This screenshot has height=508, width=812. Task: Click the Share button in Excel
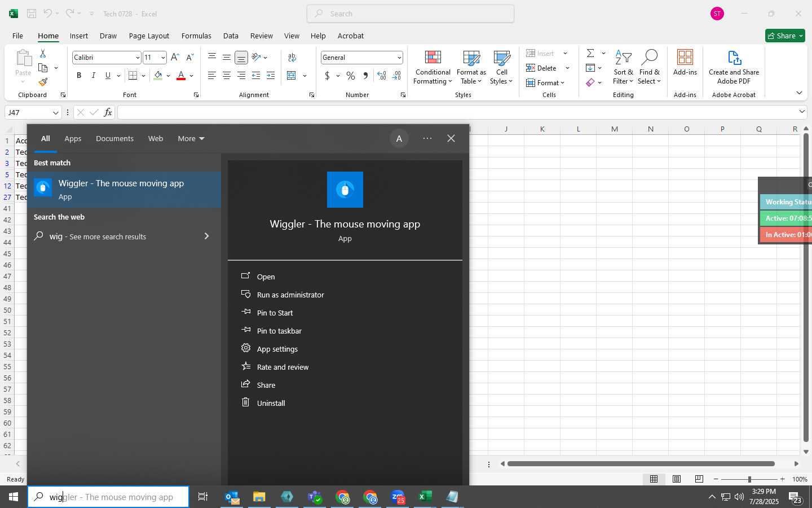[785, 36]
